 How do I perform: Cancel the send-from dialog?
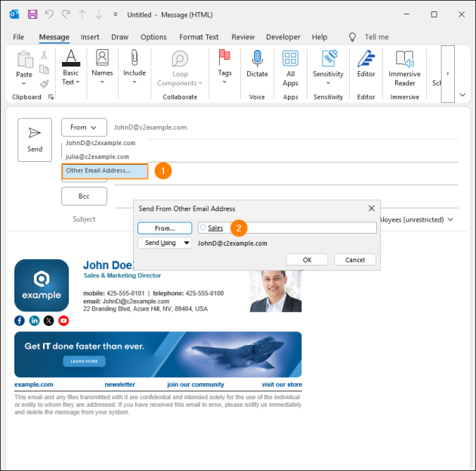[x=355, y=260]
